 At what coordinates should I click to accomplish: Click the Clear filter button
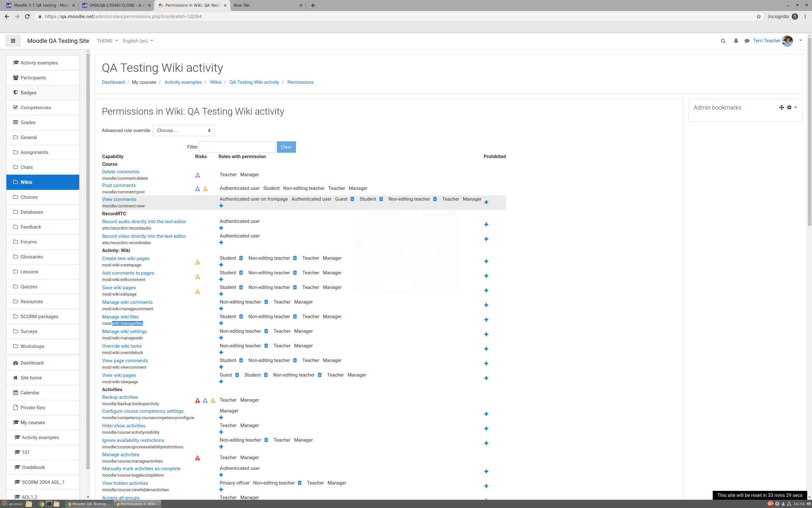tap(286, 147)
